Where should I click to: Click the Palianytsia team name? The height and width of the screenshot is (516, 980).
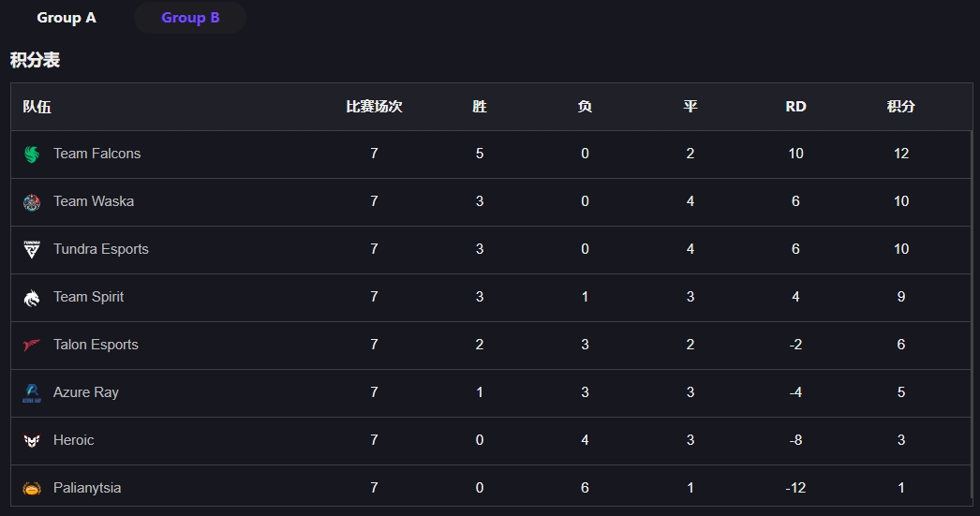(x=87, y=488)
